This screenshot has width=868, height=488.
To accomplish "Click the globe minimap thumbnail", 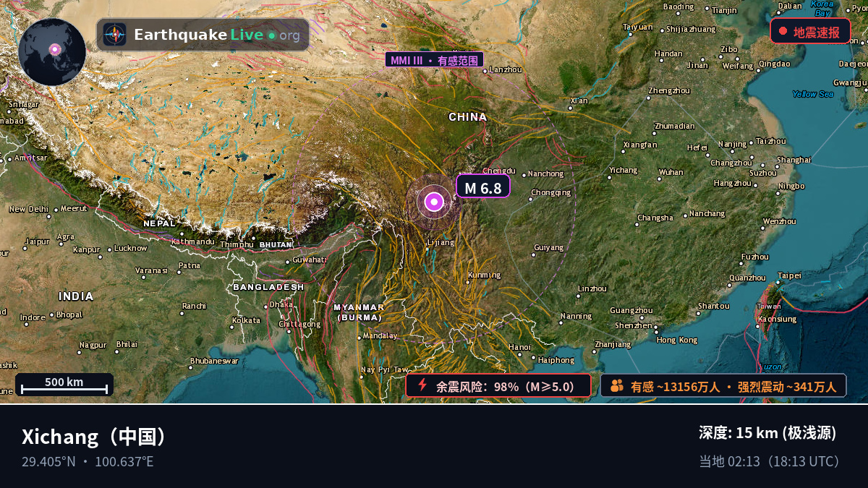I will point(52,52).
